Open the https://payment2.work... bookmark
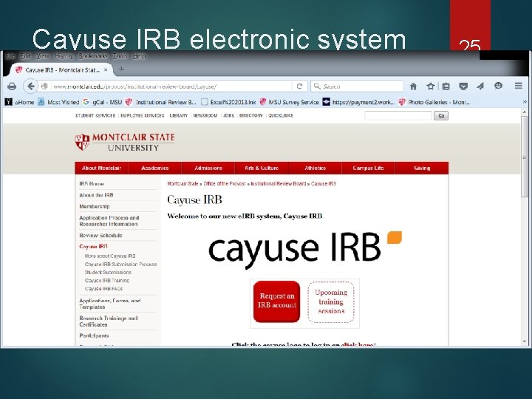This screenshot has height=399, width=532. pos(358,102)
